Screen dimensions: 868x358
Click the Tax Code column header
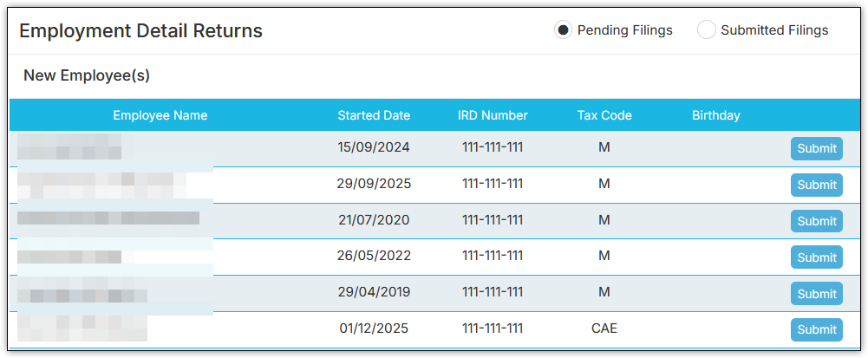(604, 115)
